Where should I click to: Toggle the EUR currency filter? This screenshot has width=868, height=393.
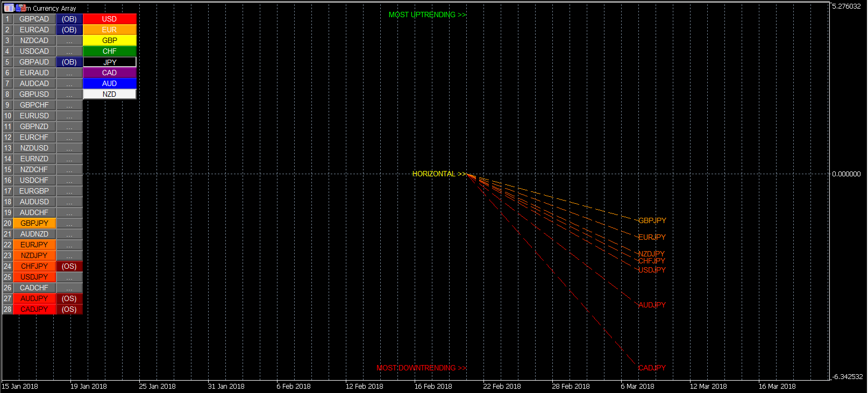[x=109, y=30]
